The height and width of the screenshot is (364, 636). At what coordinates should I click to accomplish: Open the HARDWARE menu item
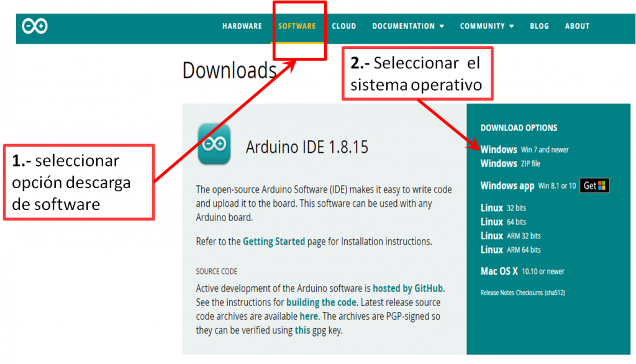[x=242, y=26]
